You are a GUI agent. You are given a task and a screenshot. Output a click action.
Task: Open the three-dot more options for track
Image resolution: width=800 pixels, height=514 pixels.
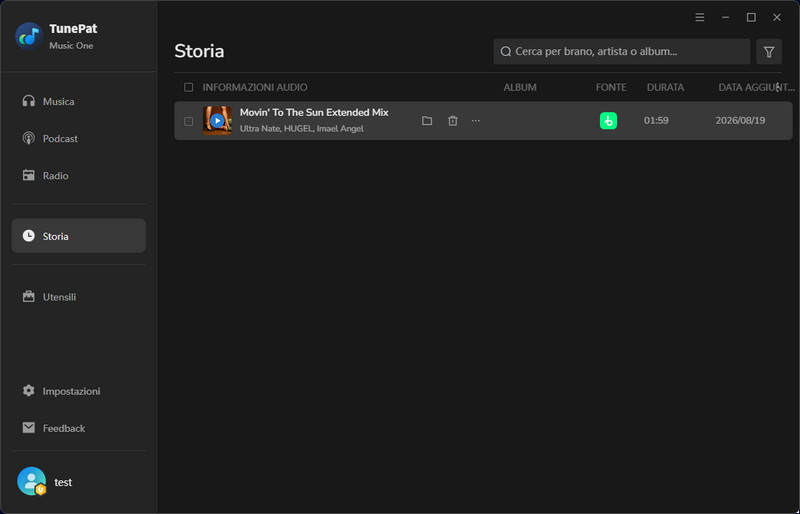pos(476,121)
